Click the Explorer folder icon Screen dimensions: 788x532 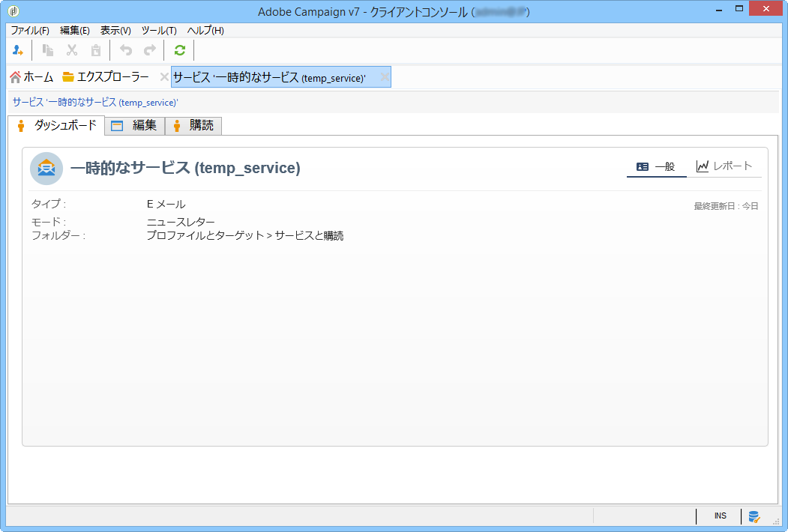67,77
